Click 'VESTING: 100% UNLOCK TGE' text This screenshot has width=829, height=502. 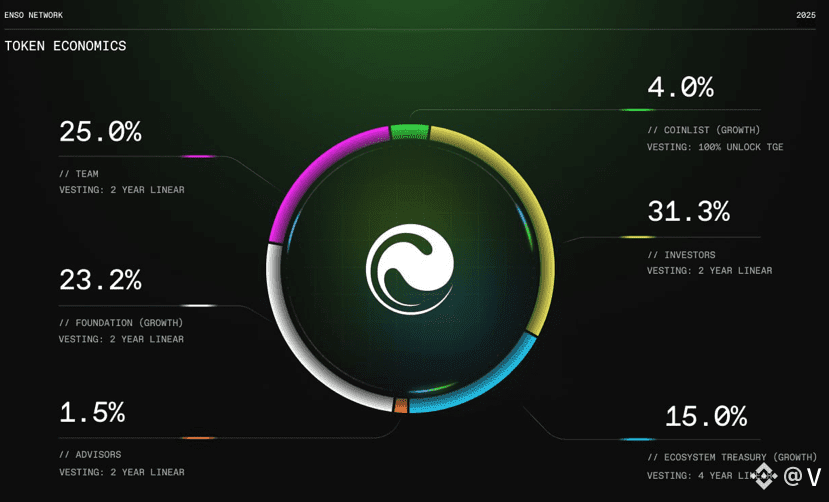click(715, 147)
